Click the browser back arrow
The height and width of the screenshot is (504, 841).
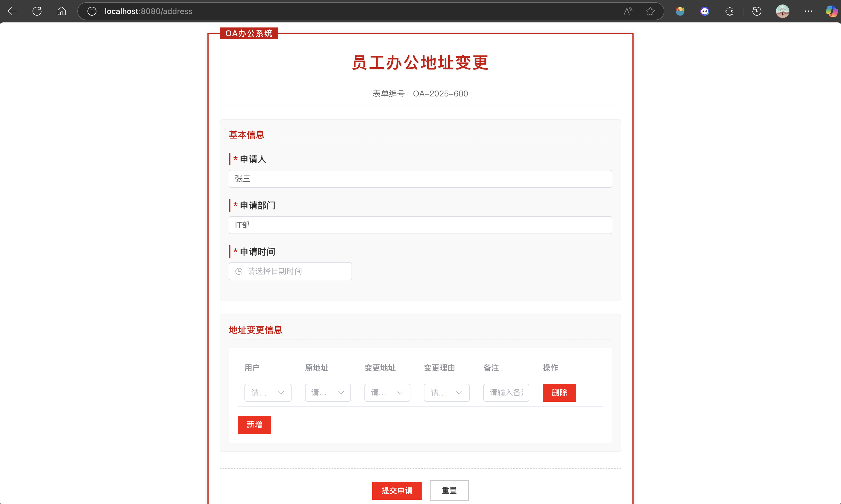click(12, 11)
